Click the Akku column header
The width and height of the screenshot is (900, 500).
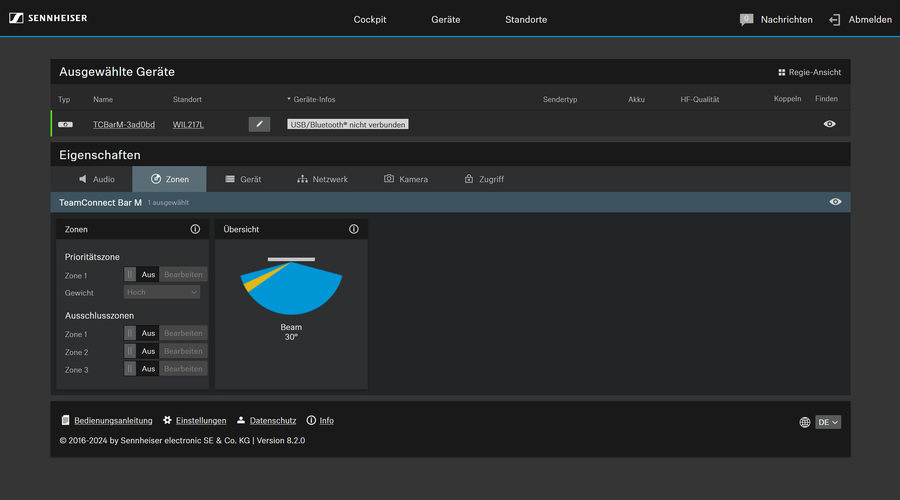636,99
